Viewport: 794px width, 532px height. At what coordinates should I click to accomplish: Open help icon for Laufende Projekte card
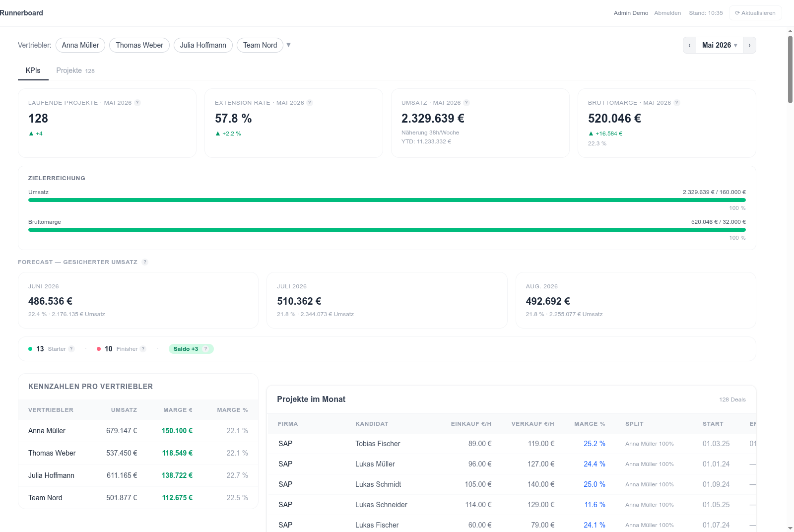click(x=137, y=103)
